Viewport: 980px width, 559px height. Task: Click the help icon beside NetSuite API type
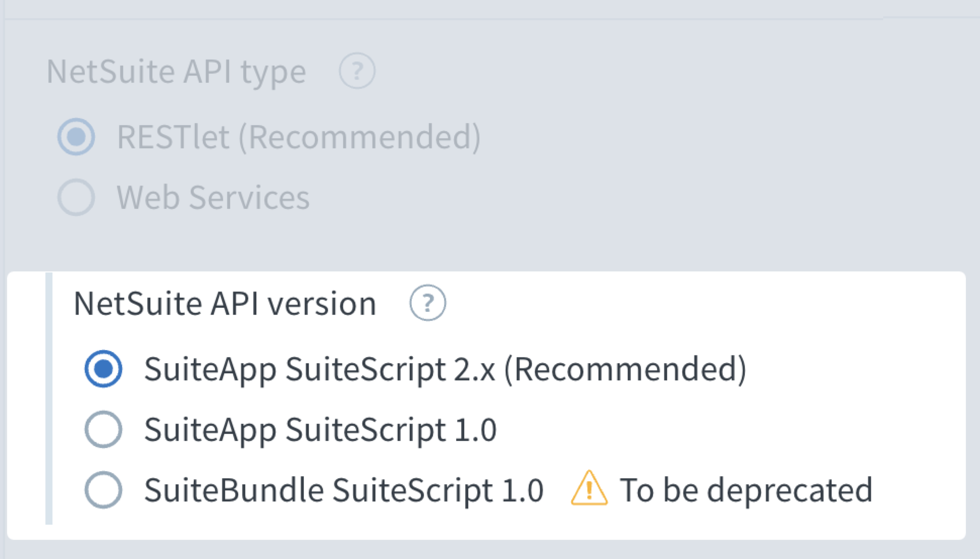tap(357, 71)
